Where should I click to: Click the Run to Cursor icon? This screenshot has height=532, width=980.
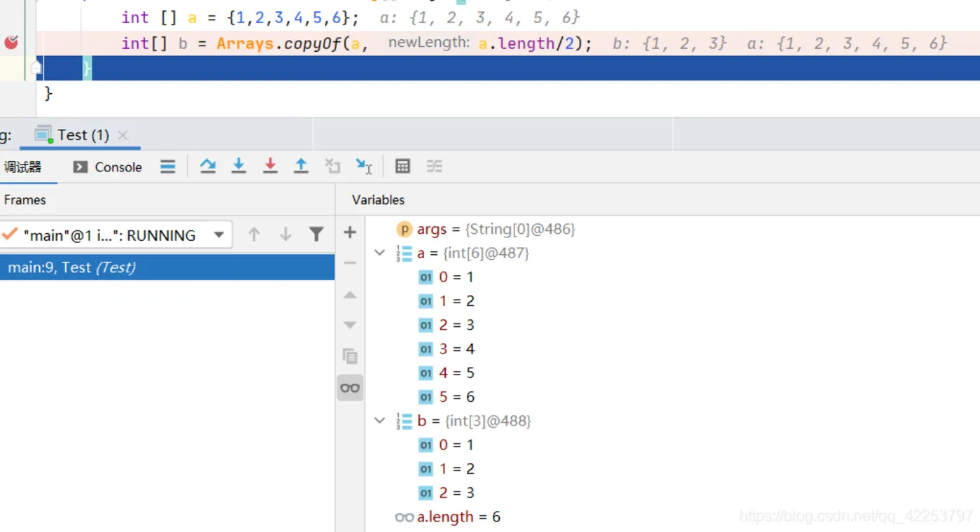tap(364, 166)
